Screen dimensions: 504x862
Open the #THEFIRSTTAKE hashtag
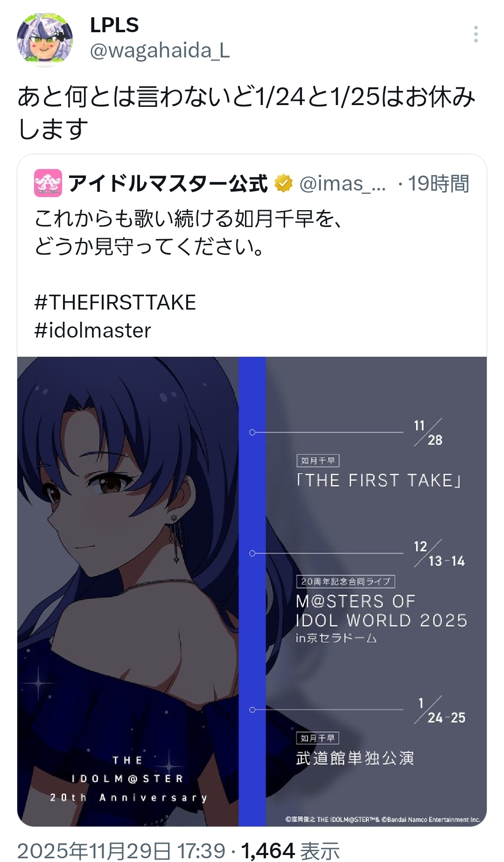click(x=115, y=303)
